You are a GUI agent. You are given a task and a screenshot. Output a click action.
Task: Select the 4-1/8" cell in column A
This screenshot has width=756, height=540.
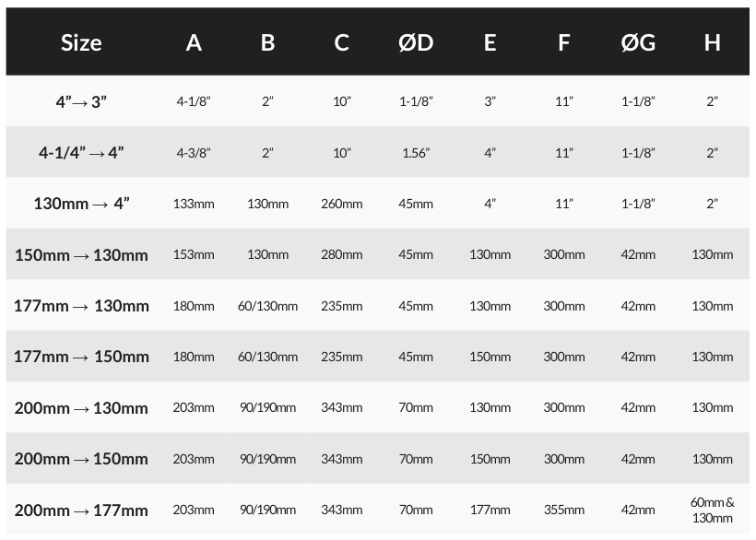click(194, 101)
